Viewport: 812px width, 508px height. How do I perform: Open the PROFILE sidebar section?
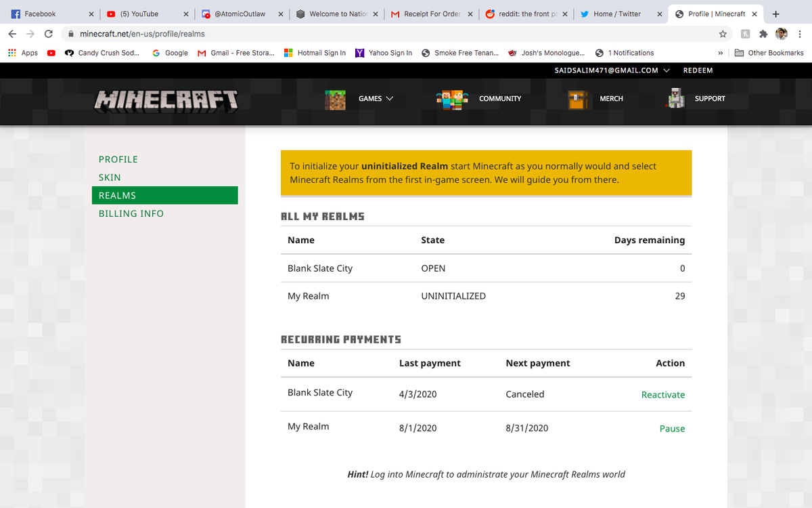118,159
